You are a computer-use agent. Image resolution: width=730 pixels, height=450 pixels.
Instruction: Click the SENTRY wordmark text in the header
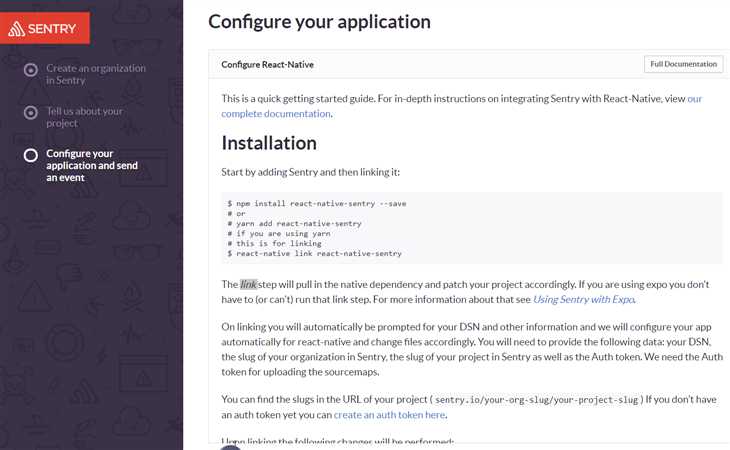[53, 29]
